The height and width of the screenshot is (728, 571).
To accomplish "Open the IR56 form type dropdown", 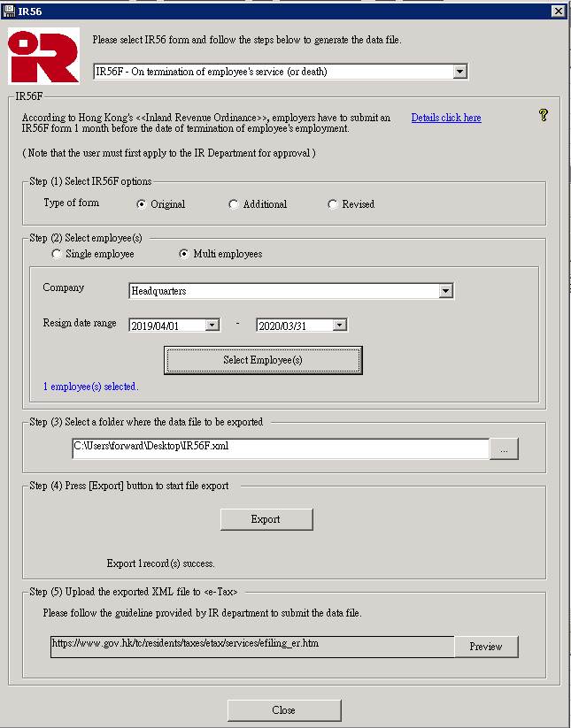I will pos(459,72).
